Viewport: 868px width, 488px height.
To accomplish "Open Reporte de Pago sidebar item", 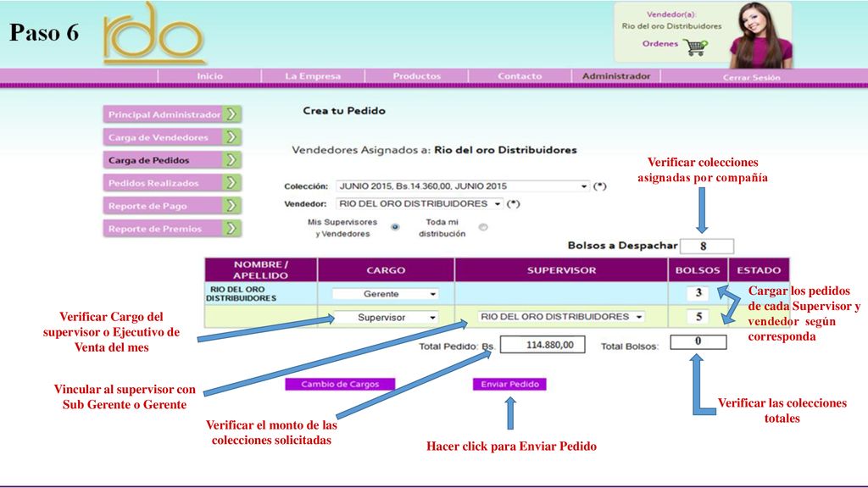I will [171, 205].
